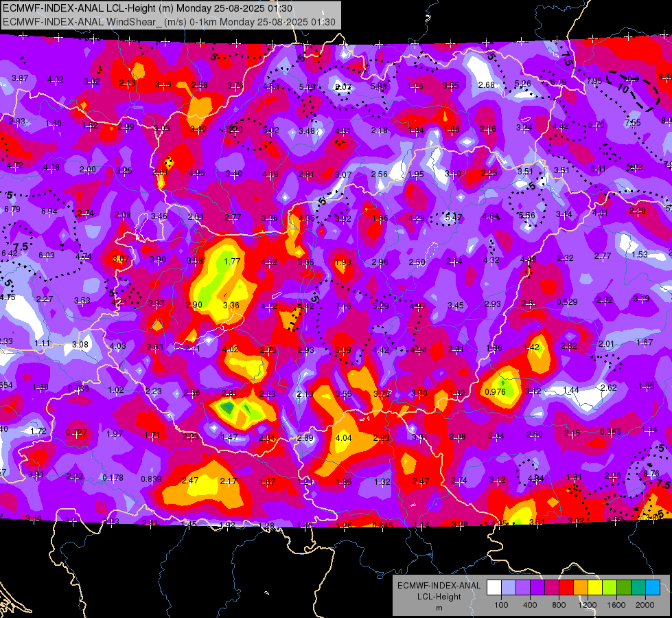Click the wind shear value 5.39
The height and width of the screenshot is (618, 672).
coord(343,350)
